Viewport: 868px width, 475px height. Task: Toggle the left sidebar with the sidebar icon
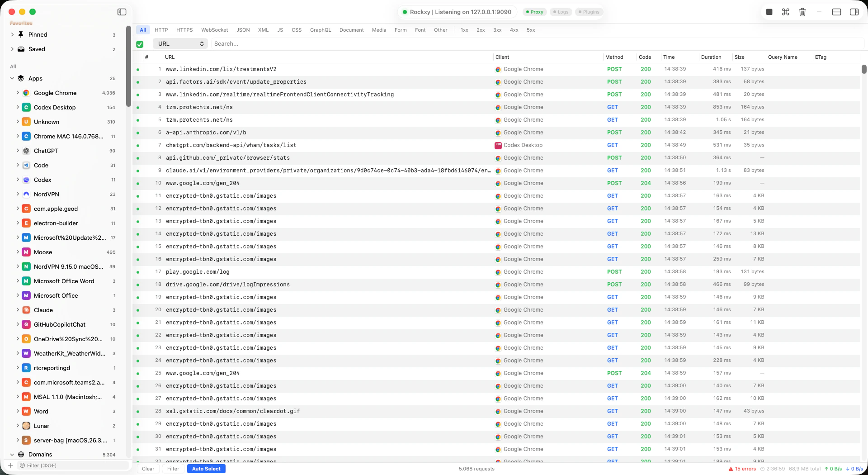coord(122,12)
